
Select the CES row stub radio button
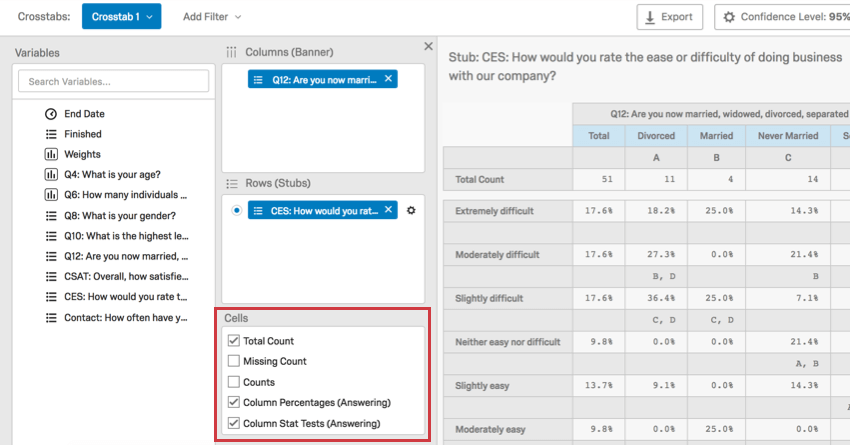click(x=236, y=210)
